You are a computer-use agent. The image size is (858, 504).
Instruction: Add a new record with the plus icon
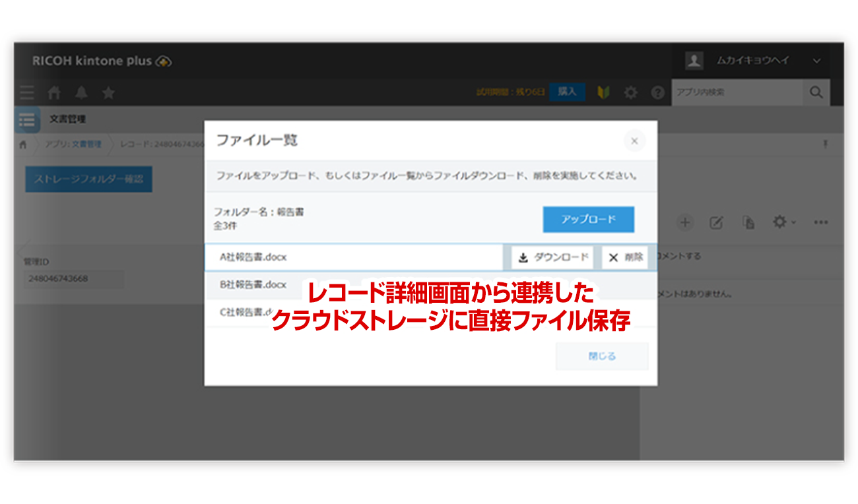click(685, 223)
